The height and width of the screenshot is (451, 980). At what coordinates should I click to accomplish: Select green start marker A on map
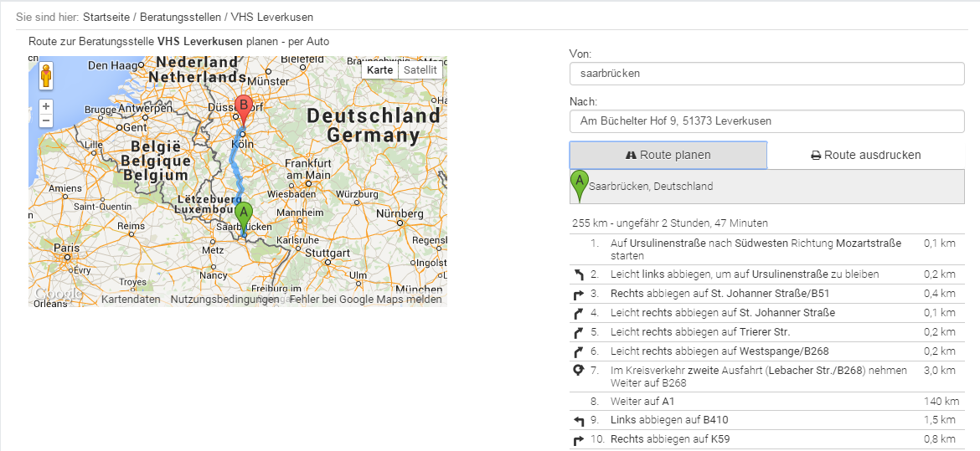pos(244,218)
